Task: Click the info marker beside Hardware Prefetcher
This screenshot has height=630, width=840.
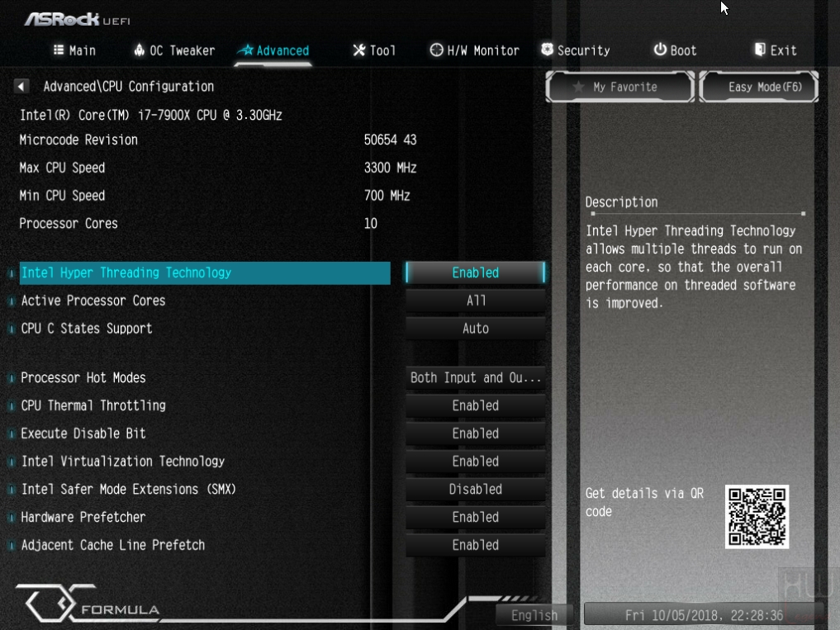Action: coord(11,518)
